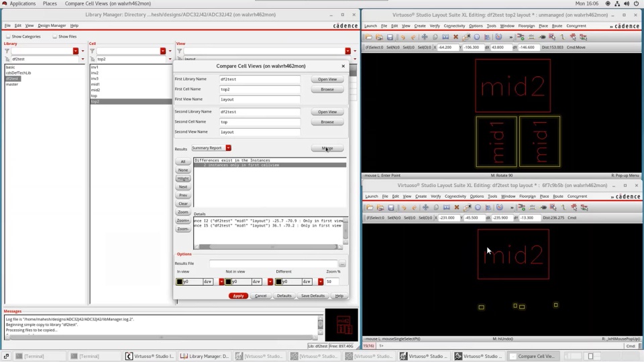Click the Merge button

(x=327, y=148)
